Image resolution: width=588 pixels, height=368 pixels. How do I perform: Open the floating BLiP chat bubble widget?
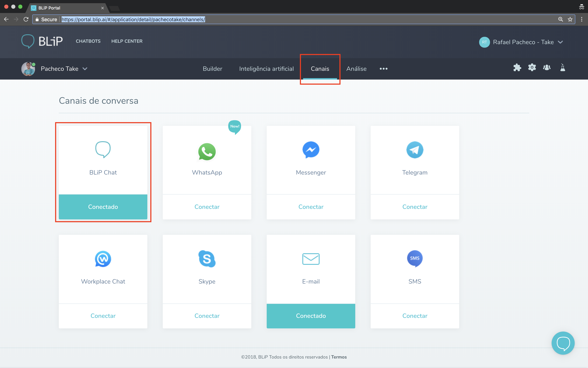[563, 343]
